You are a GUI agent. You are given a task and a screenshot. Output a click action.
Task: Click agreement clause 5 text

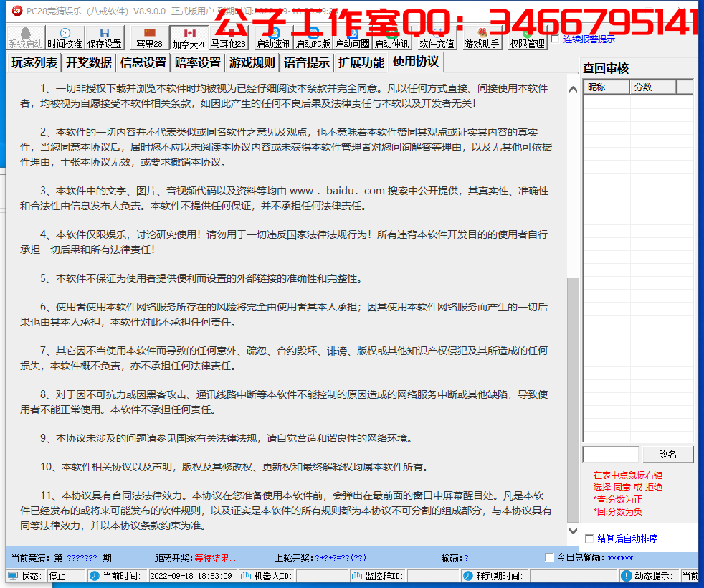201,278
